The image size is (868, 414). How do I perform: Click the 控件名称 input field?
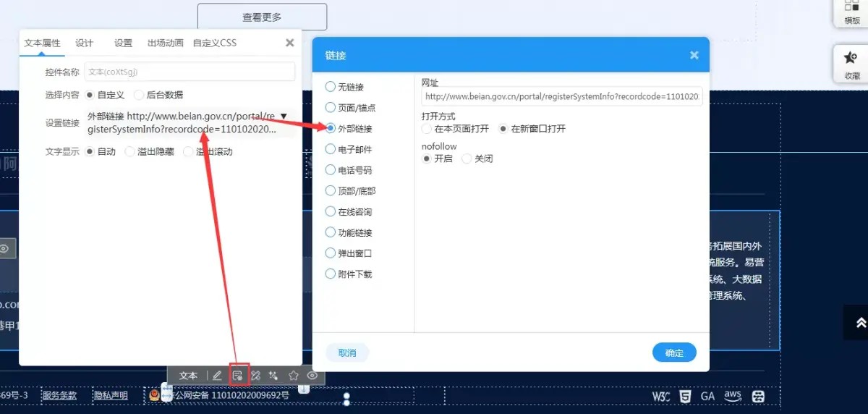pos(190,71)
